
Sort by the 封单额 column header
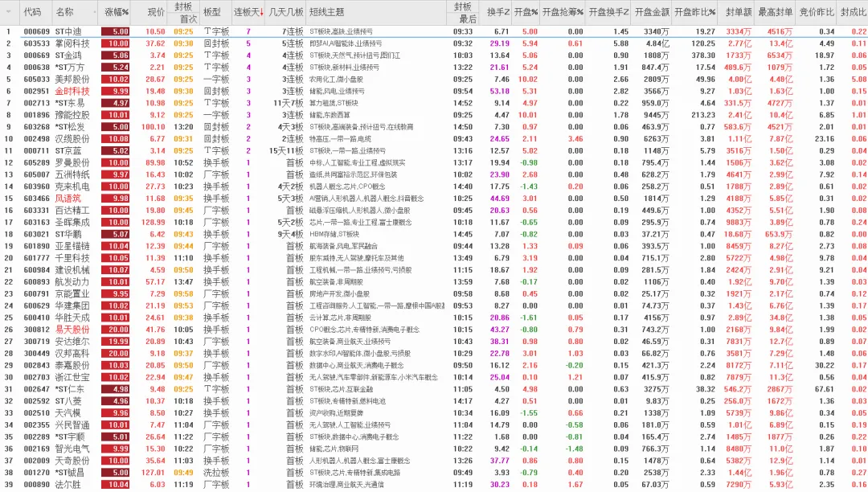[x=739, y=11]
